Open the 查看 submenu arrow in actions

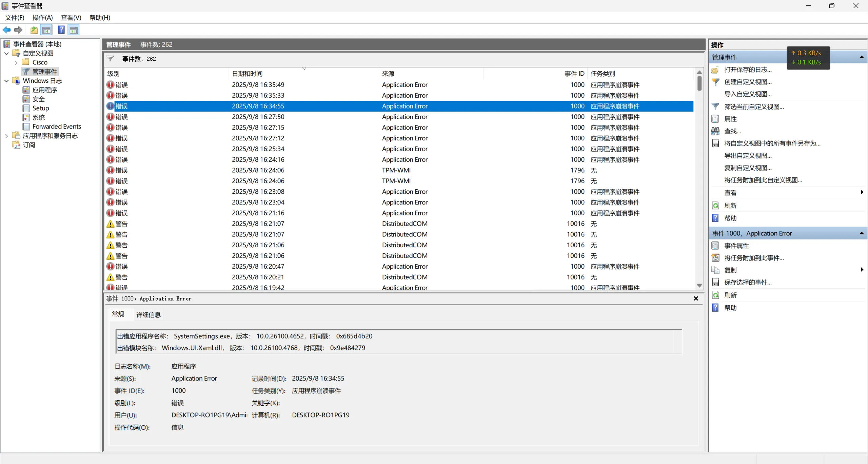coord(862,193)
